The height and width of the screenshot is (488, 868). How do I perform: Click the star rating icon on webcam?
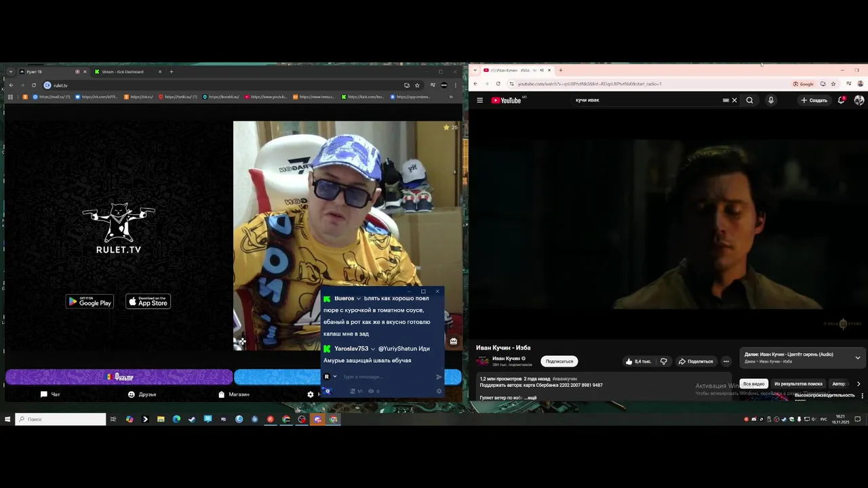446,127
